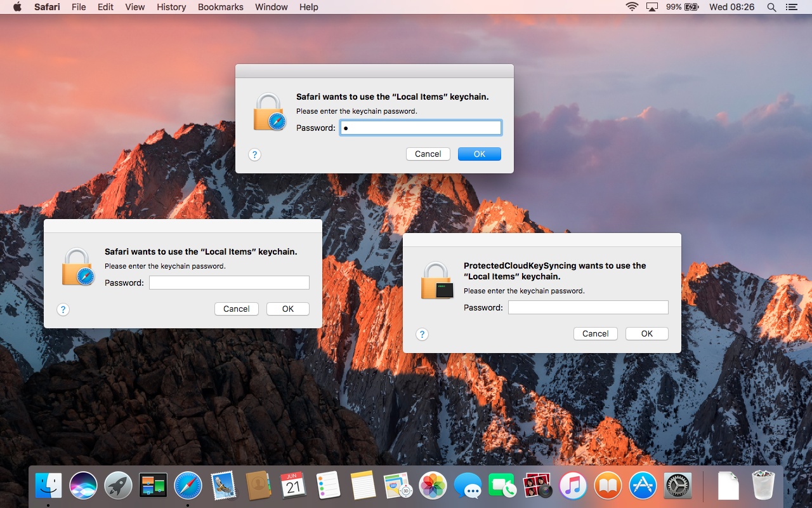Open the View menu
Viewport: 812px width, 508px height.
pos(135,7)
